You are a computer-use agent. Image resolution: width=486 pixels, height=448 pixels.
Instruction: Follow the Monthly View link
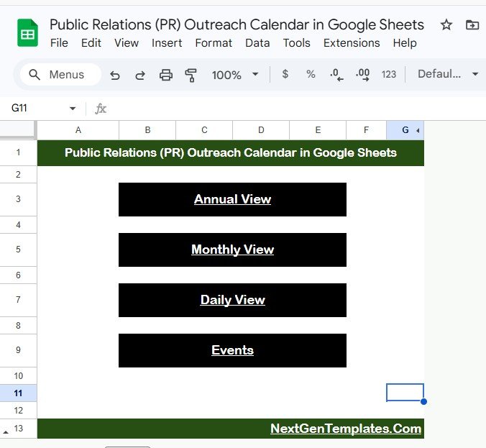pos(232,250)
